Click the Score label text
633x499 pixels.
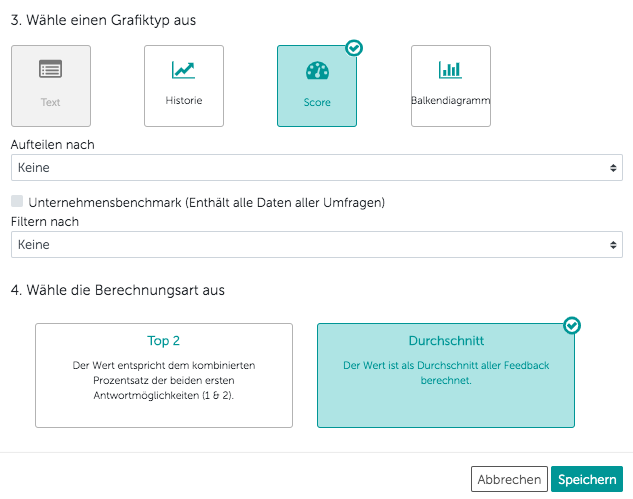316,102
